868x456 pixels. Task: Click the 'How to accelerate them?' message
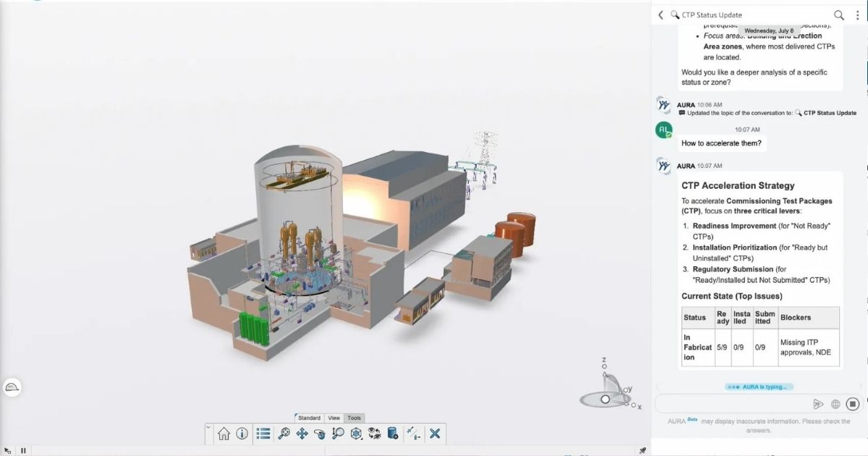tap(721, 143)
